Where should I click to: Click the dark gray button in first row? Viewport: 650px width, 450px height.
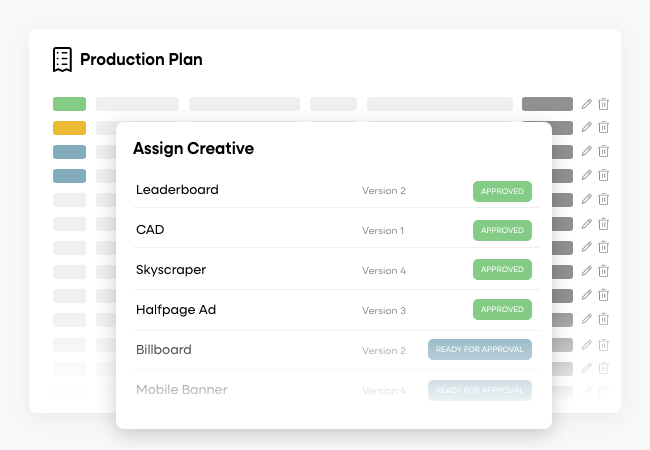click(547, 104)
